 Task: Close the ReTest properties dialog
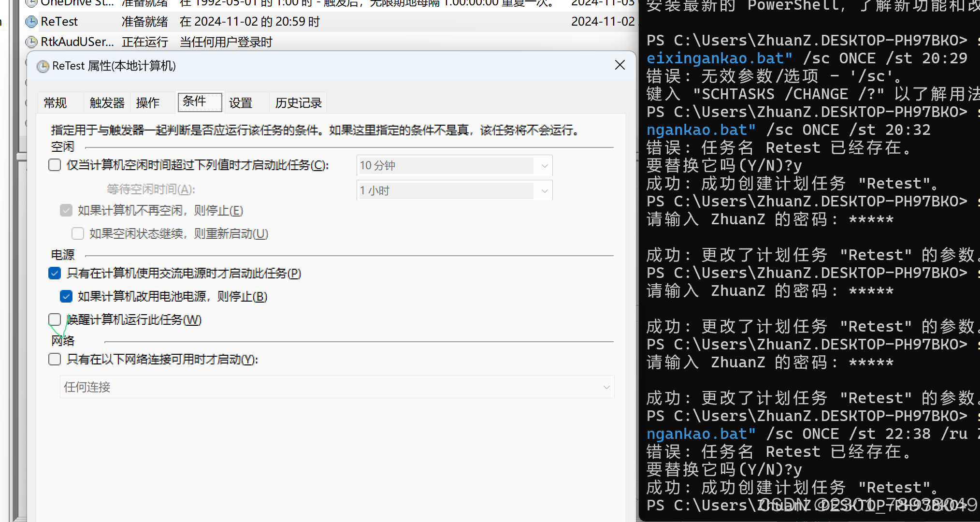click(620, 65)
